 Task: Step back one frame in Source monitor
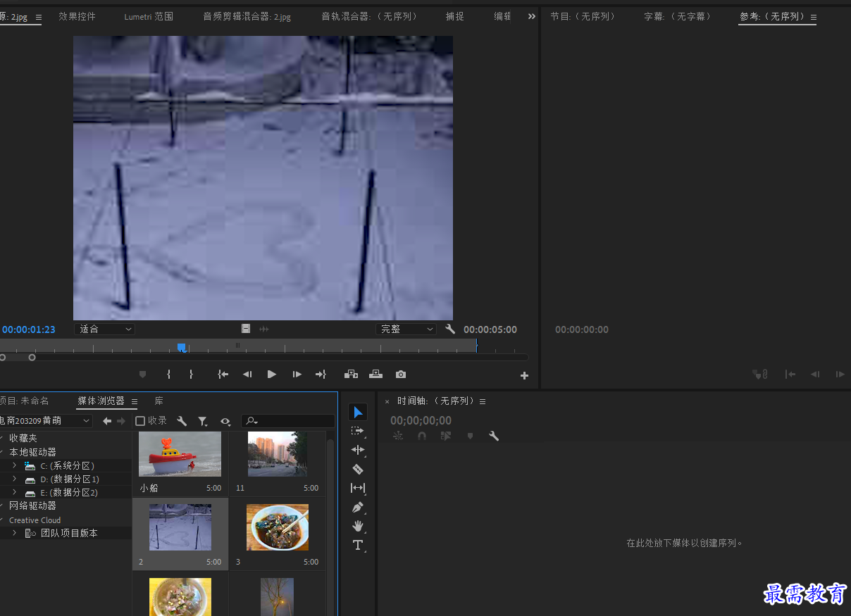[x=247, y=375]
